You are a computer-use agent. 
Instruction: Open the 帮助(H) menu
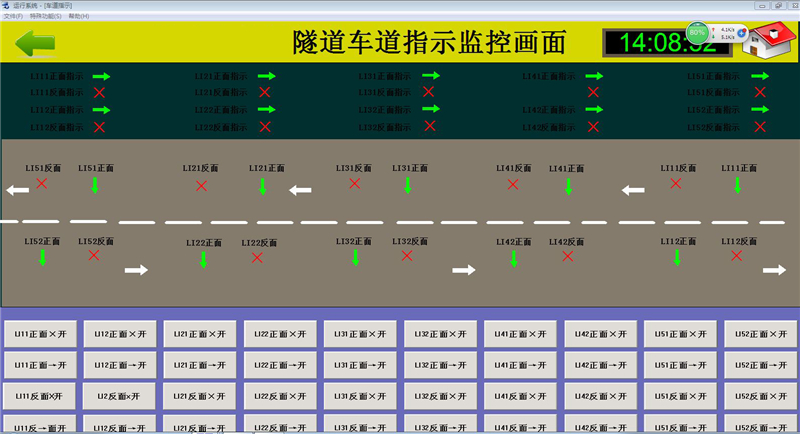pos(78,17)
